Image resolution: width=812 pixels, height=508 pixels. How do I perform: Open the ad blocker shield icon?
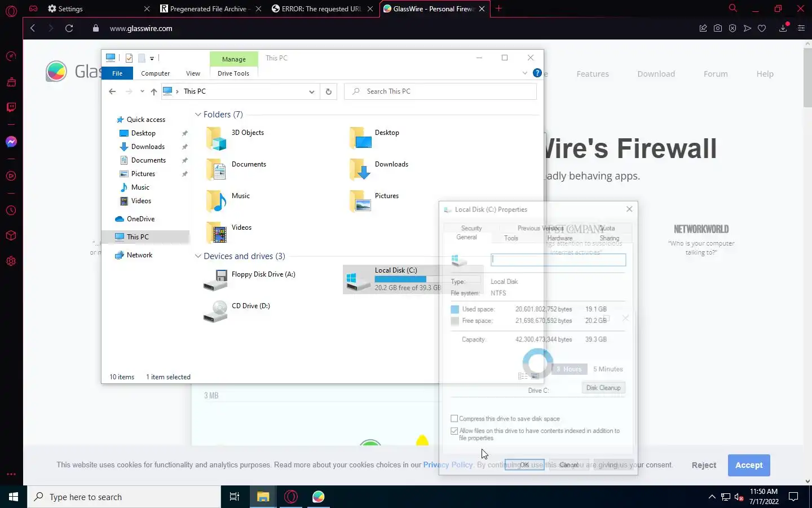coord(732,28)
